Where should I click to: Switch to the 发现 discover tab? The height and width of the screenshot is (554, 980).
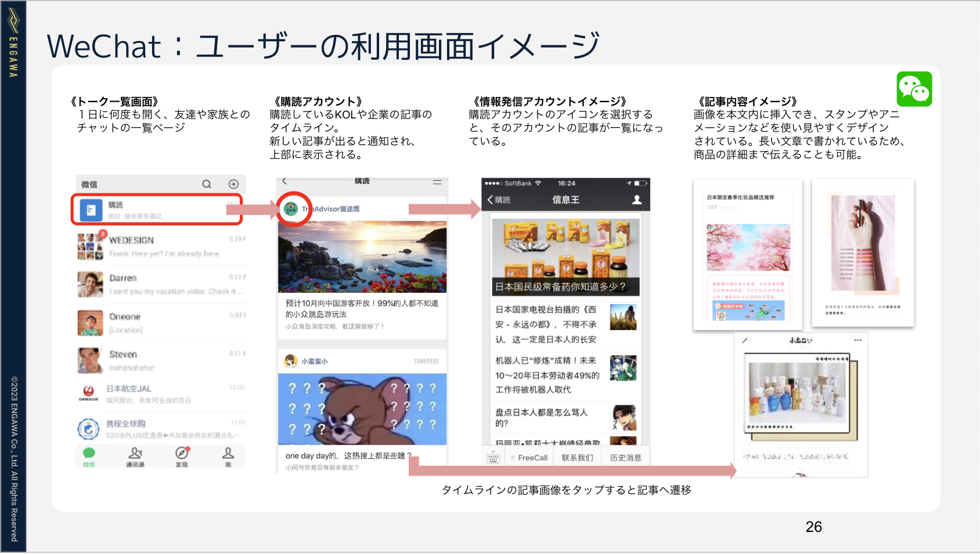tap(182, 456)
